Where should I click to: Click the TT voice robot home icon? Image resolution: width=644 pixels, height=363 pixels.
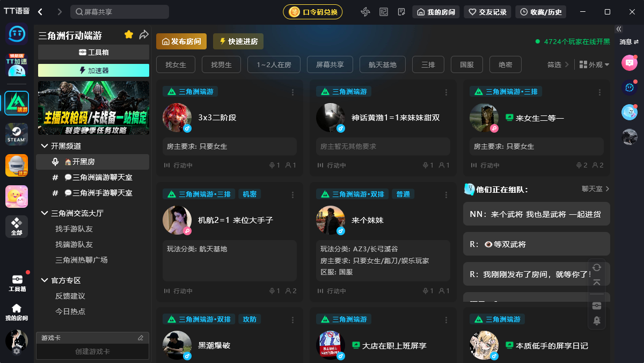[17, 34]
